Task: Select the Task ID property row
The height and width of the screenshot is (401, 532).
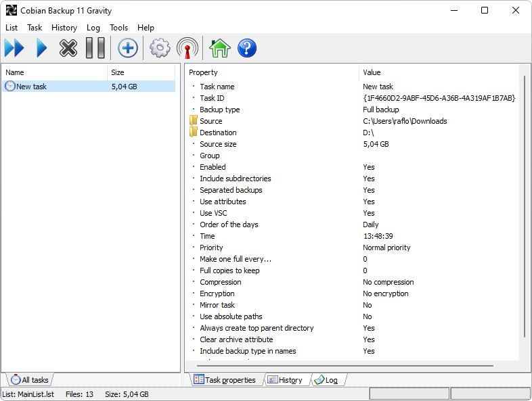Action: [x=352, y=98]
